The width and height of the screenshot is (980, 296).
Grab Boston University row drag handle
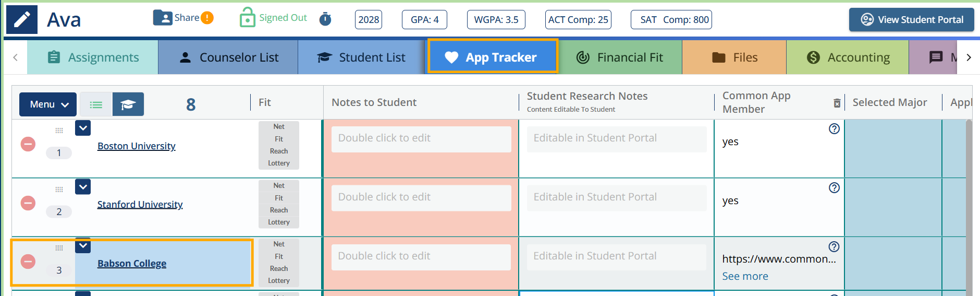pyautogui.click(x=59, y=131)
